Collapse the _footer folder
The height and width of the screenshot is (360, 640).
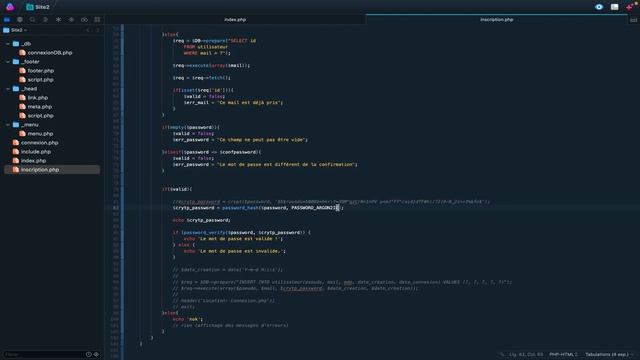pyautogui.click(x=8, y=62)
